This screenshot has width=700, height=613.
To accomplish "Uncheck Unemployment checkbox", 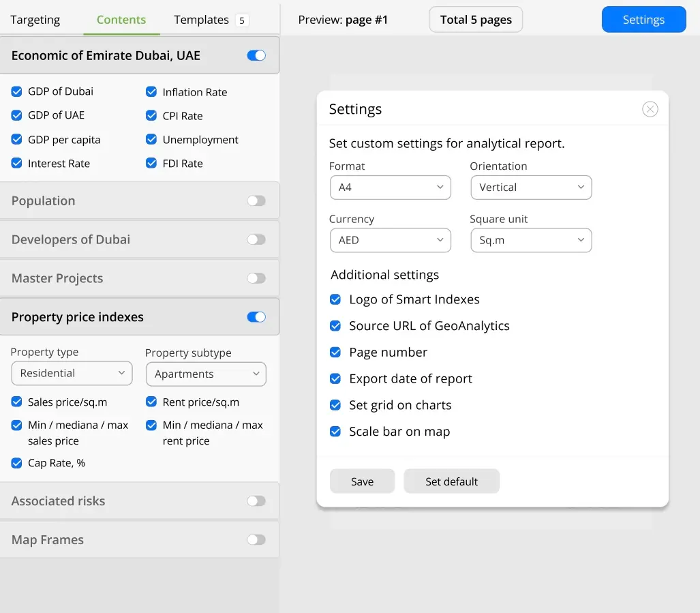I will pos(151,139).
